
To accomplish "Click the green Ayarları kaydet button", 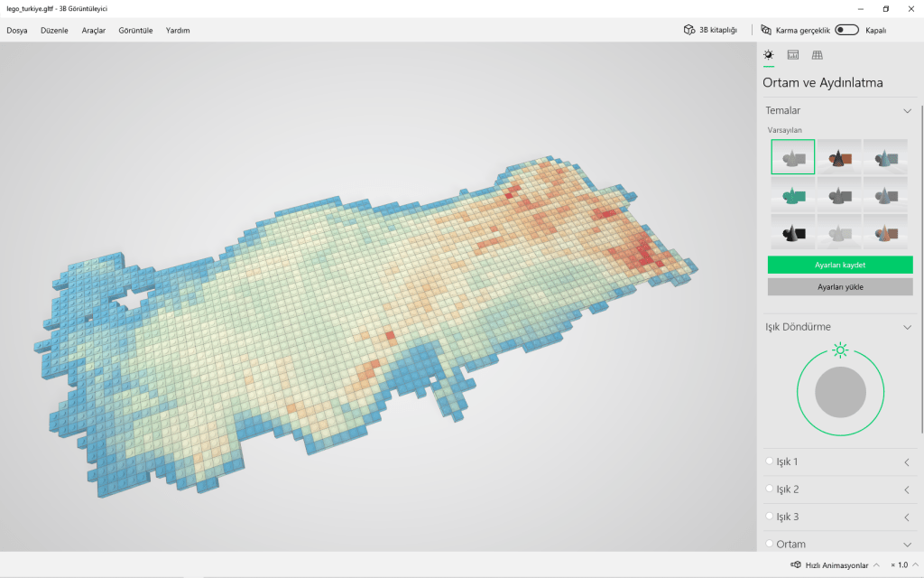I will (x=840, y=265).
